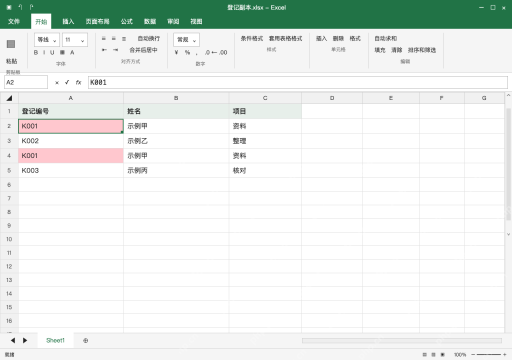This screenshot has width=512, height=360.
Task: Open the Fill (填充) menu
Action: pyautogui.click(x=380, y=50)
